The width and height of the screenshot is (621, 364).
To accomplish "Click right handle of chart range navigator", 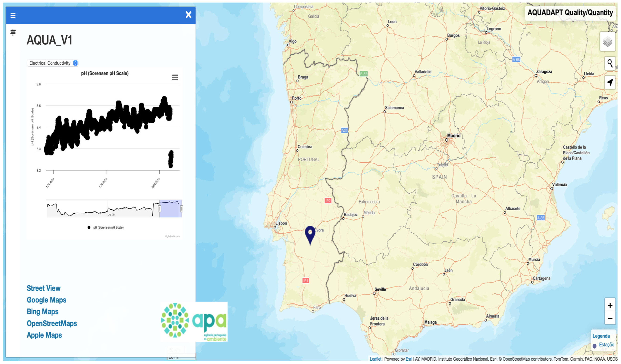I will [182, 209].
